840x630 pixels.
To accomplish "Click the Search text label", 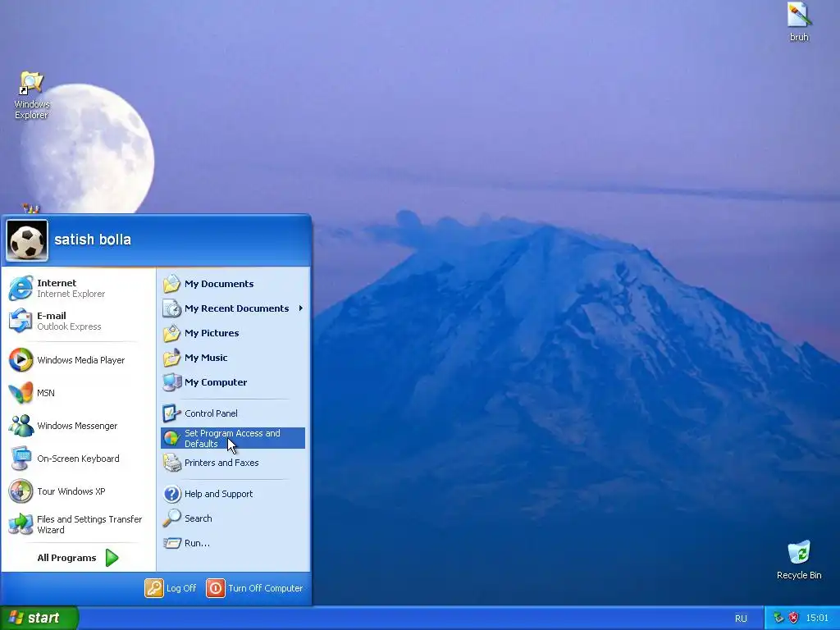I will click(x=199, y=518).
